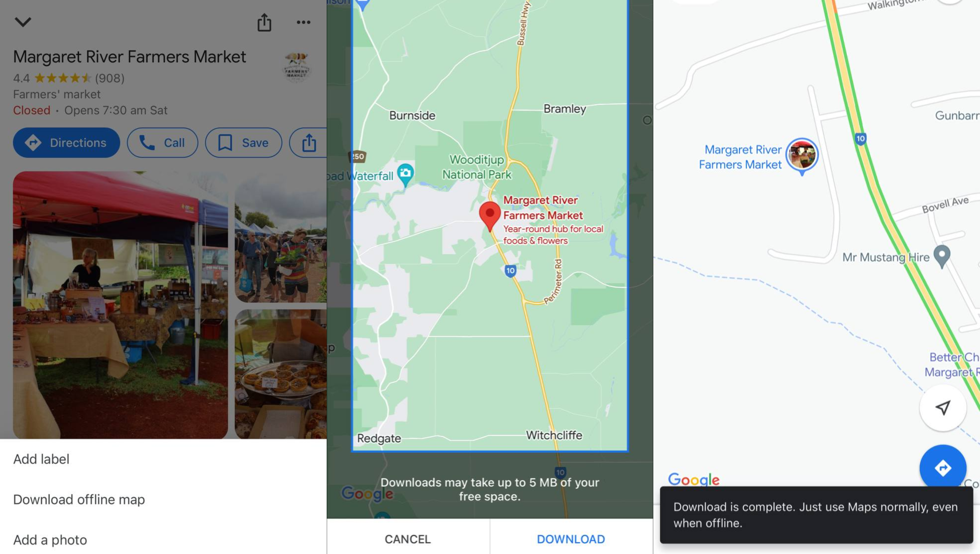Save the place with bookmark button
Viewport: 980px width, 554px height.
coord(243,142)
